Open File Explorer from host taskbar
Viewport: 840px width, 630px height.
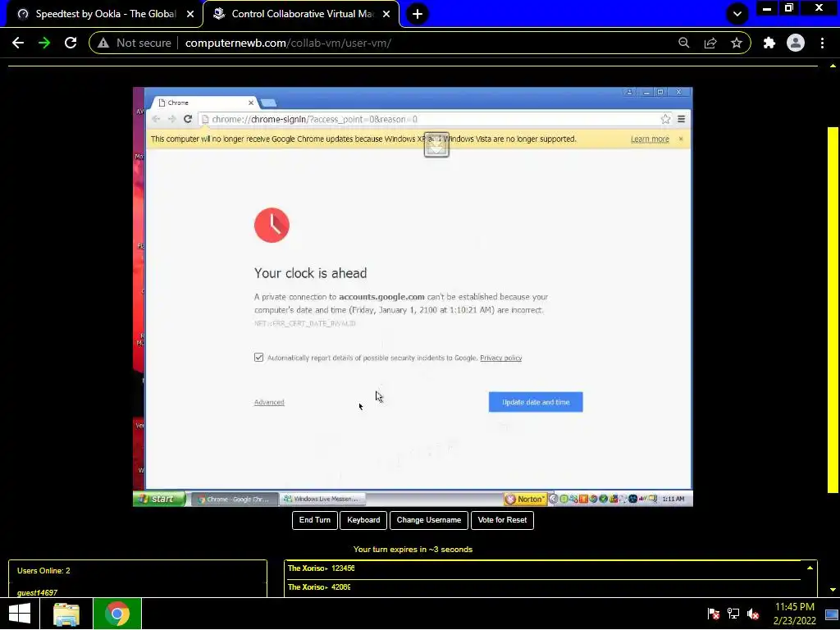66,614
